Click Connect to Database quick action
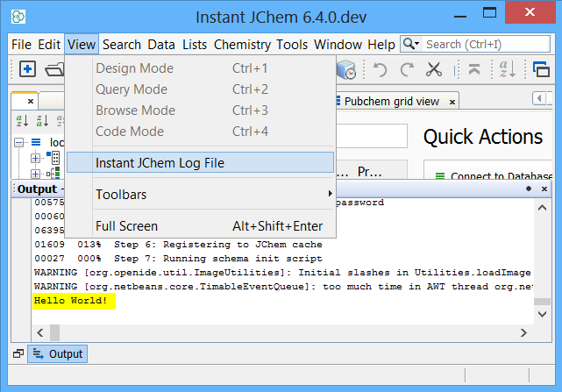Viewport: 562px width, 392px height. pos(495,176)
